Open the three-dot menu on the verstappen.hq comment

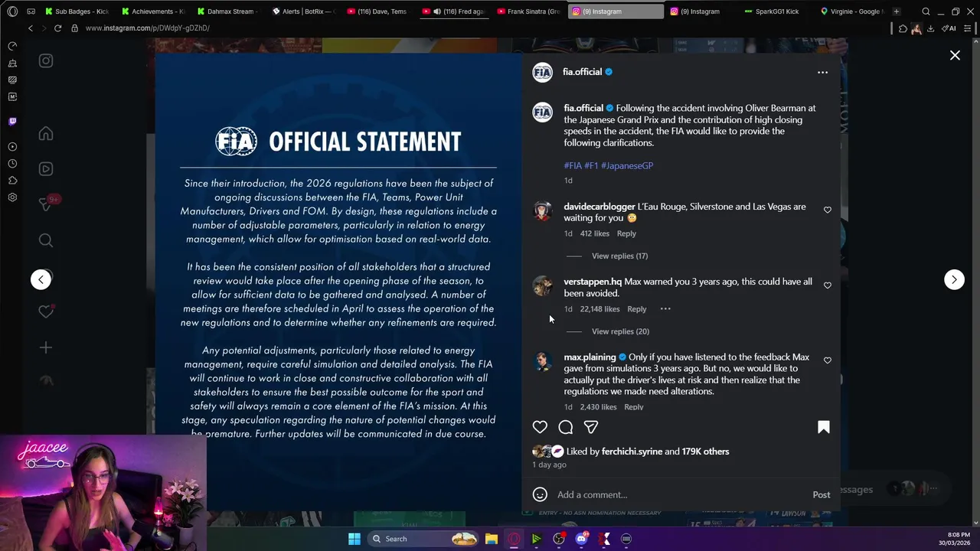[x=665, y=309]
